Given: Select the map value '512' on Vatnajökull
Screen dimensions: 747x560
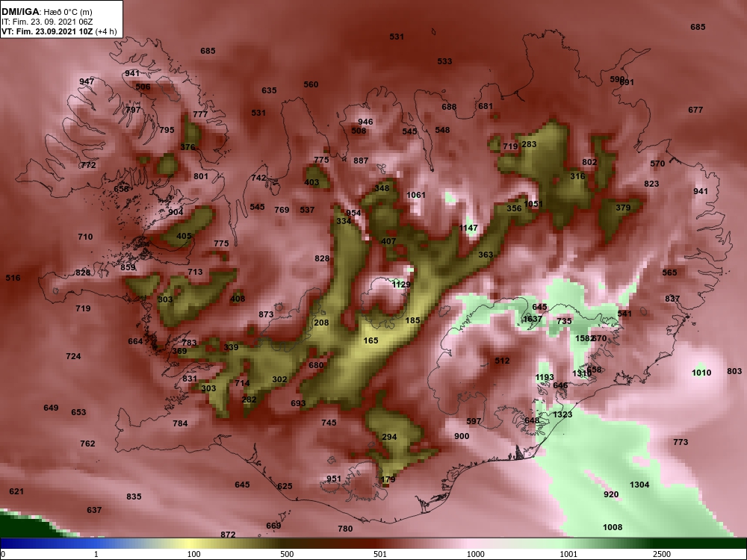Looking at the screenshot, I should click(502, 361).
